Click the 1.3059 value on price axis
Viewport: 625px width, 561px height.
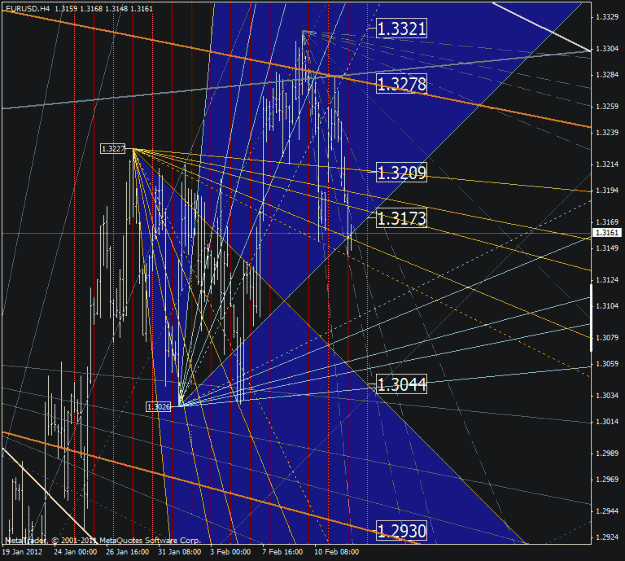click(x=607, y=364)
